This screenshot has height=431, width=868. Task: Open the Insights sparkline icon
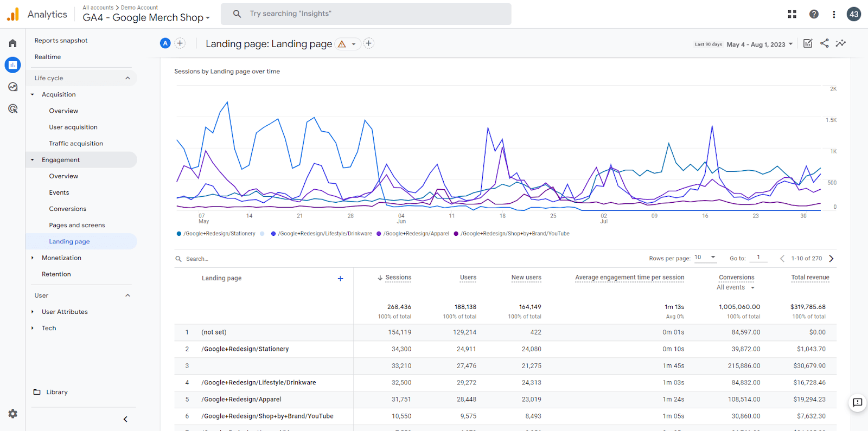(841, 43)
